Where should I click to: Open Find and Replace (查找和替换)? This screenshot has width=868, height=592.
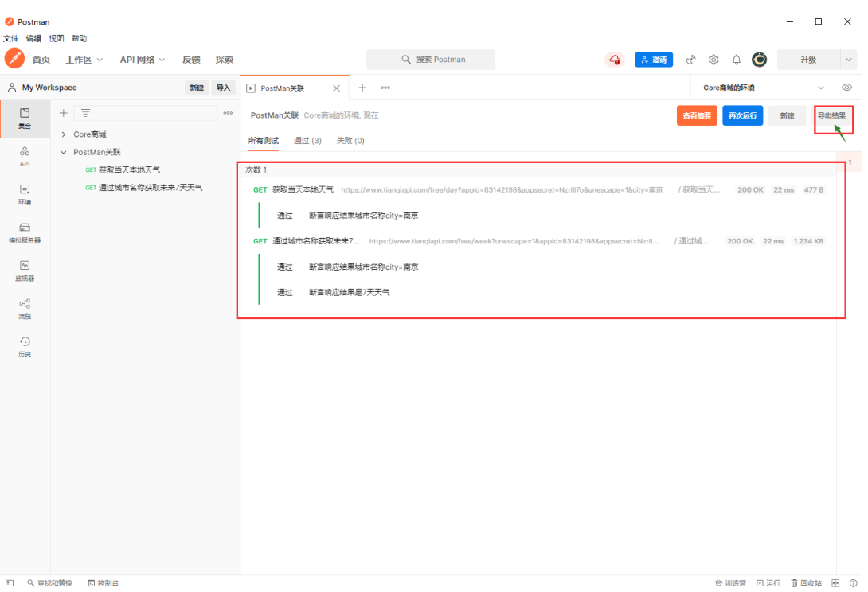pyautogui.click(x=50, y=582)
